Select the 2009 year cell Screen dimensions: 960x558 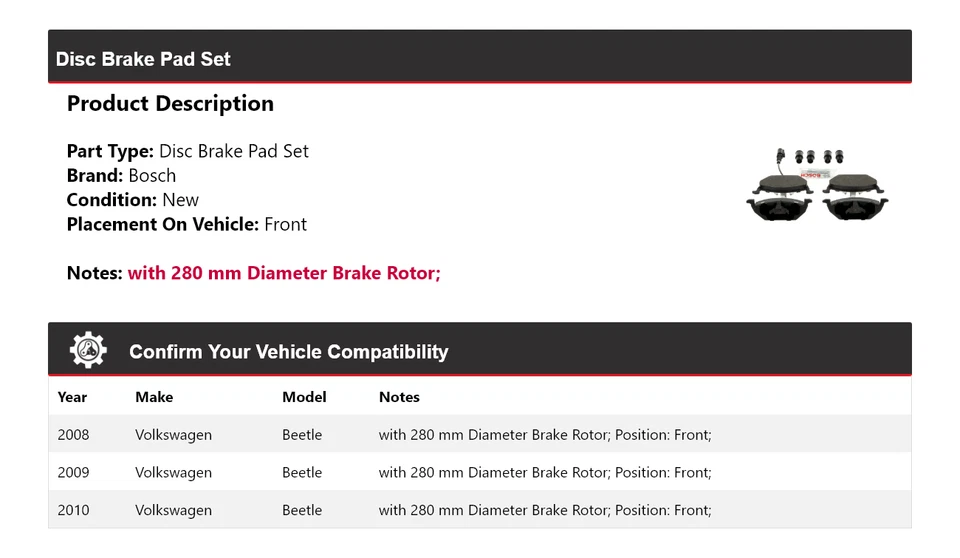[73, 472]
